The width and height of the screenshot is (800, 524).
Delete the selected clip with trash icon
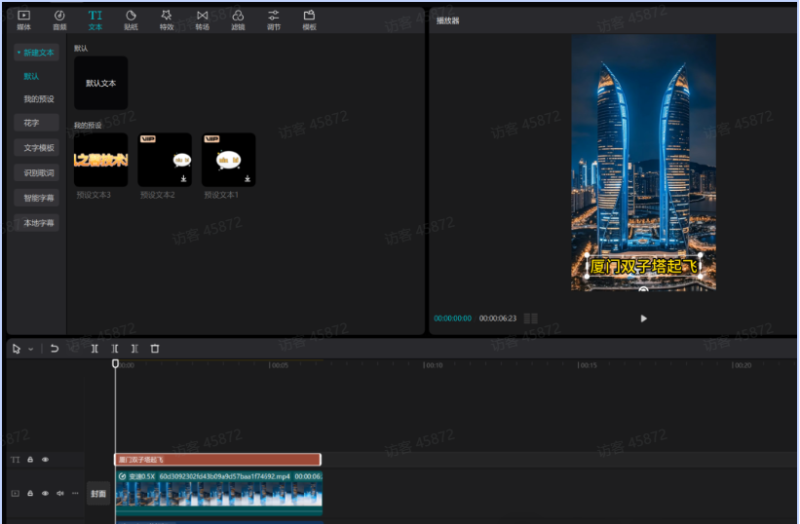click(x=155, y=349)
